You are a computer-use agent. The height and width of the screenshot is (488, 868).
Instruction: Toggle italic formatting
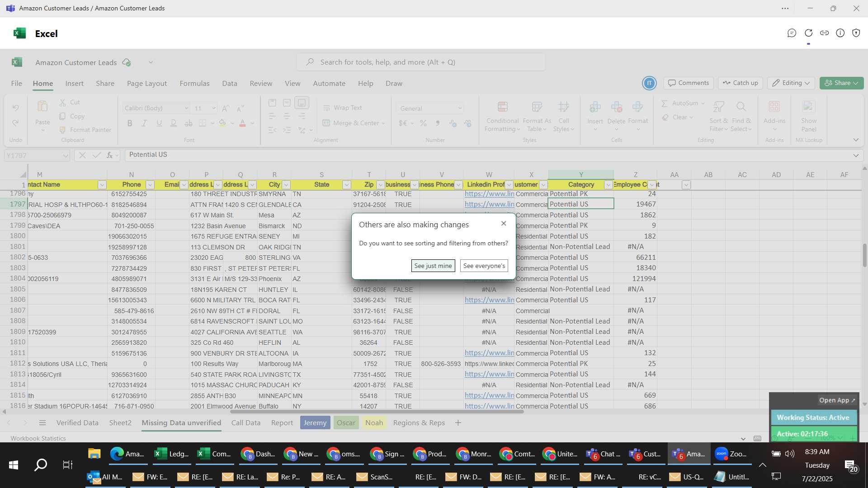[144, 123]
